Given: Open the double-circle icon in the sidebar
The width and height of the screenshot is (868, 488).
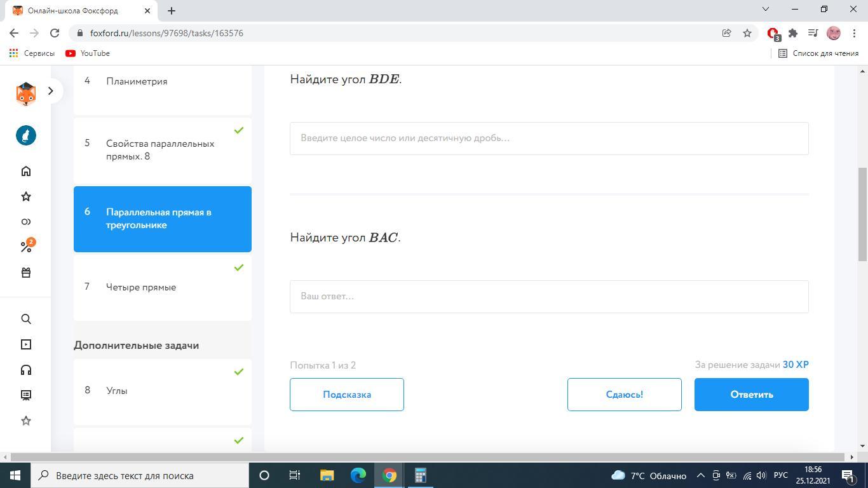Looking at the screenshot, I should point(26,222).
